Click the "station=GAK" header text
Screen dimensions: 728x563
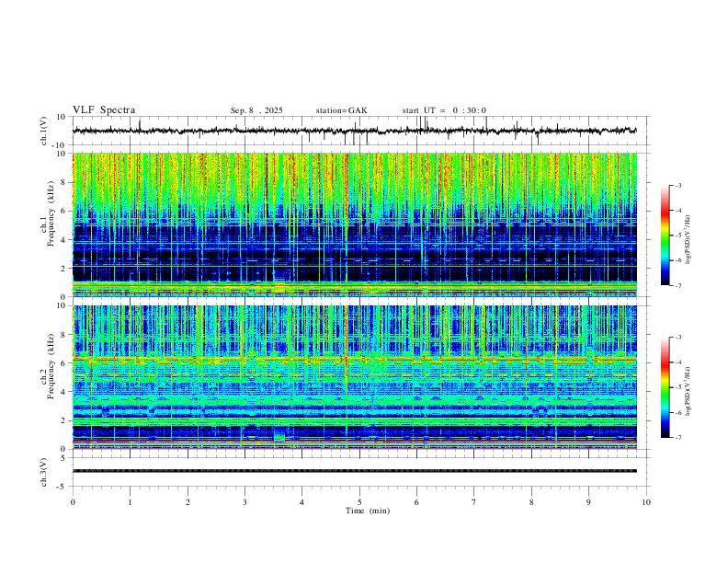pyautogui.click(x=341, y=110)
